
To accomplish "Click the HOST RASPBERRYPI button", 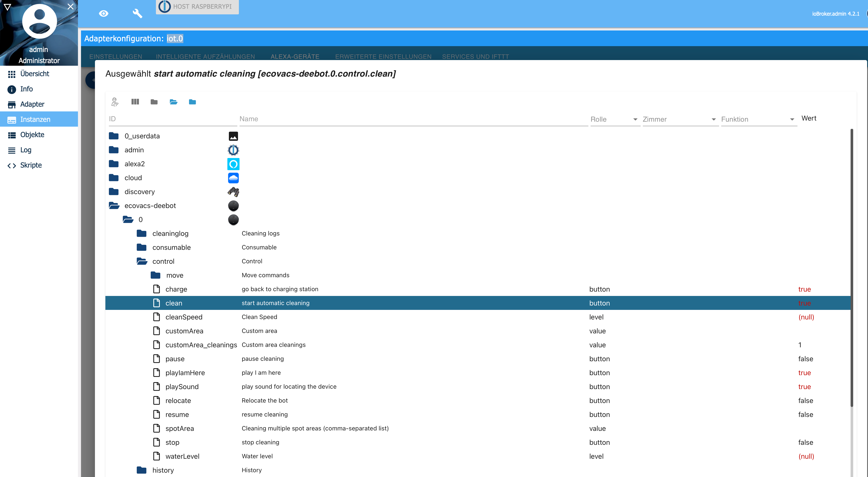I will tap(198, 7).
